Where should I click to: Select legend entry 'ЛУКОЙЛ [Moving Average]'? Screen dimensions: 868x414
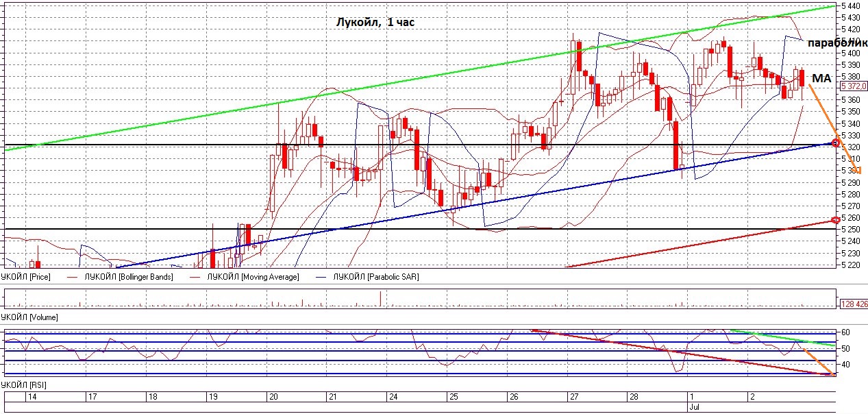254,277
